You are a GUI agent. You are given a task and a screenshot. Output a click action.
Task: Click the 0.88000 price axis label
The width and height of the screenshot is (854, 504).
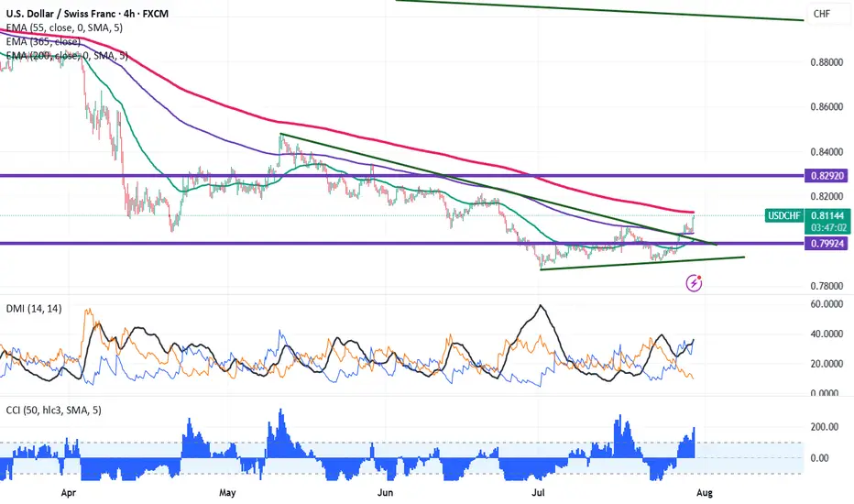pyautogui.click(x=827, y=62)
